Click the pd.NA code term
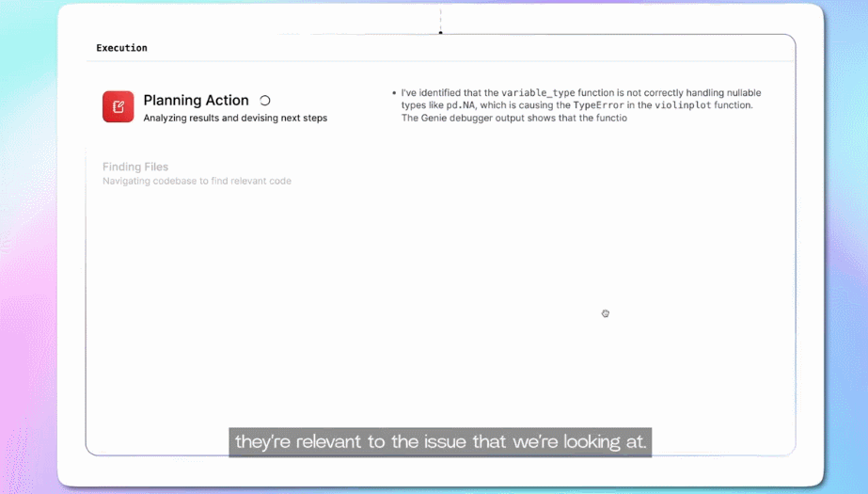Image resolution: width=868 pixels, height=494 pixels. (461, 105)
